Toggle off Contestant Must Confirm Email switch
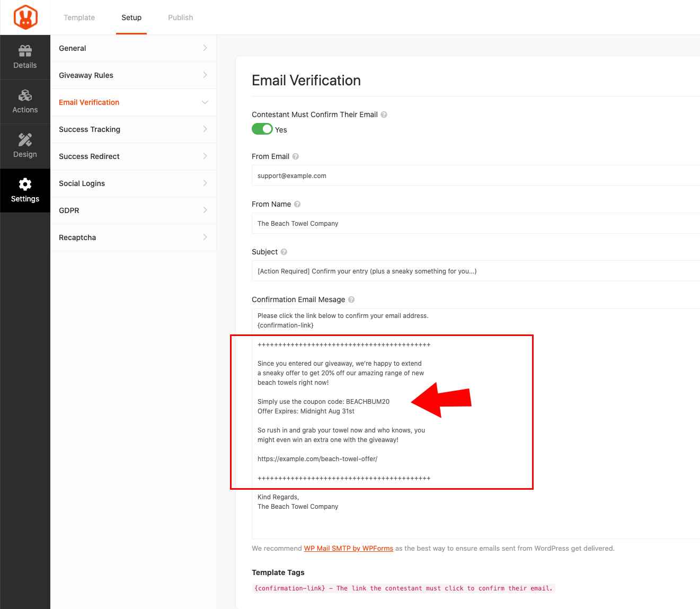 [262, 129]
